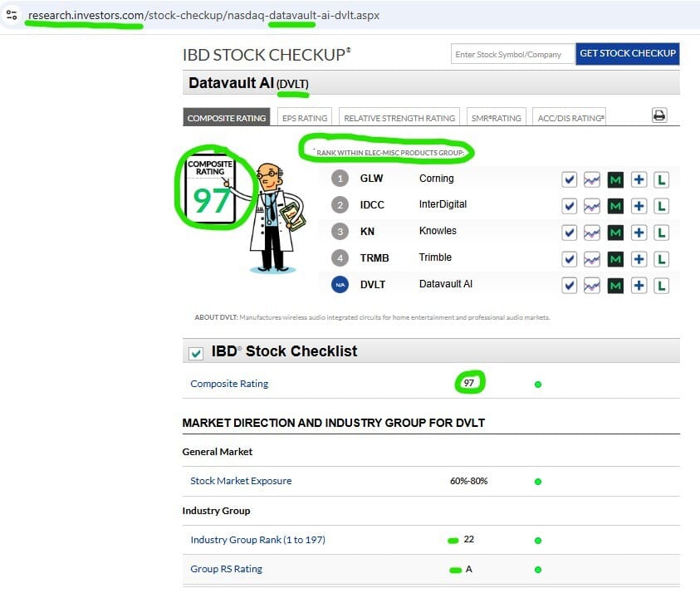Viewport: 700px width, 593px height.
Task: Click the plus icon for IDCC
Action: coord(639,206)
